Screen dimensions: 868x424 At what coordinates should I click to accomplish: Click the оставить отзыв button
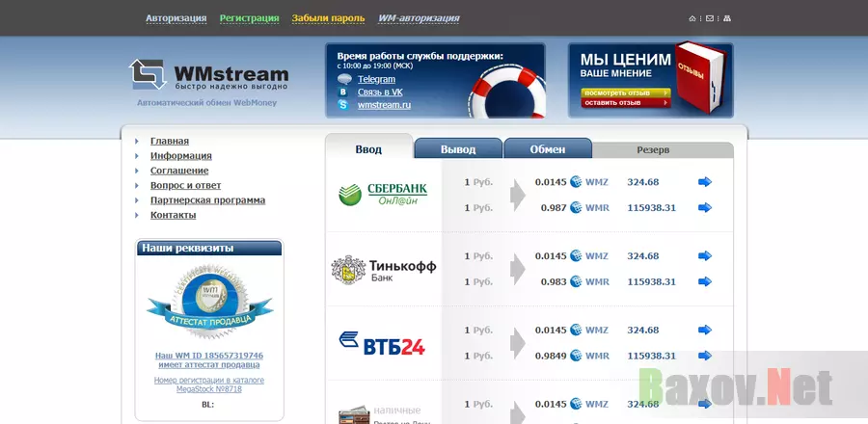[626, 103]
